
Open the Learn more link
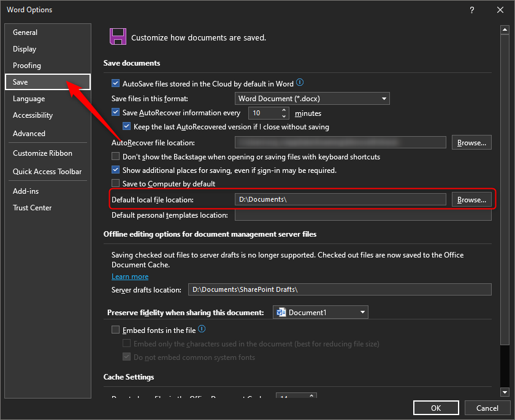(x=130, y=277)
